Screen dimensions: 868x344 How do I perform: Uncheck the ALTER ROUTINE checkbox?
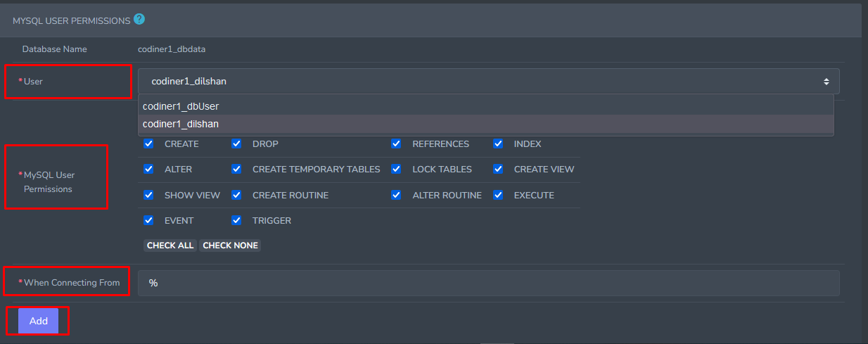(397, 195)
